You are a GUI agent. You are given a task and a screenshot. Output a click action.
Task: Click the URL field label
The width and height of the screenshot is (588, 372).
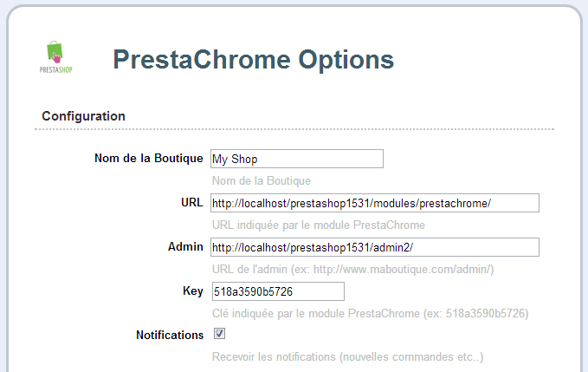click(192, 203)
